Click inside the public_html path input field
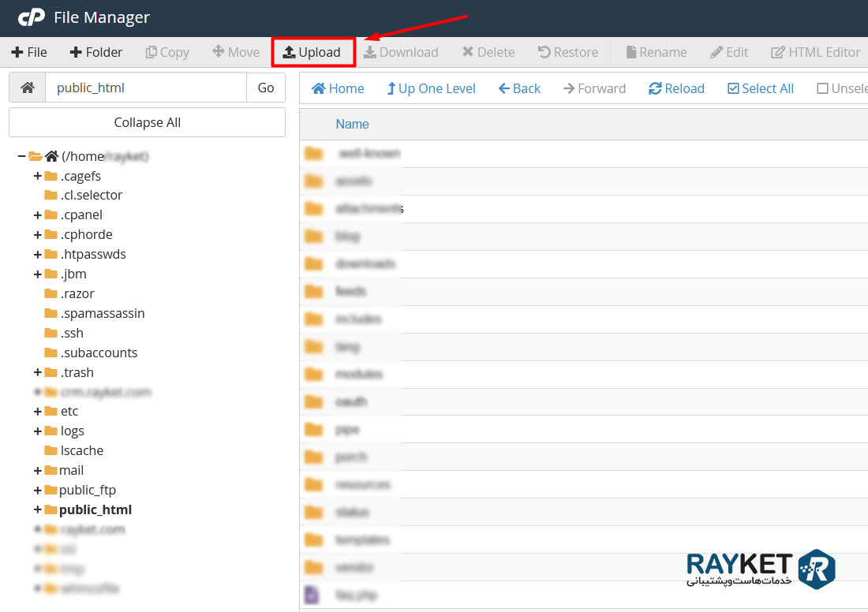This screenshot has height=612, width=868. point(146,88)
